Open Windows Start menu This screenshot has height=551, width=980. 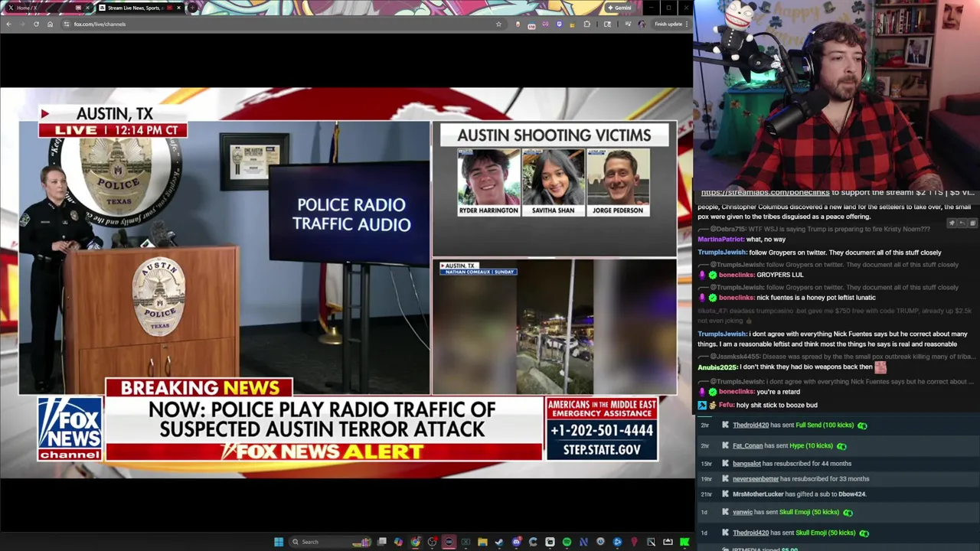pyautogui.click(x=279, y=542)
